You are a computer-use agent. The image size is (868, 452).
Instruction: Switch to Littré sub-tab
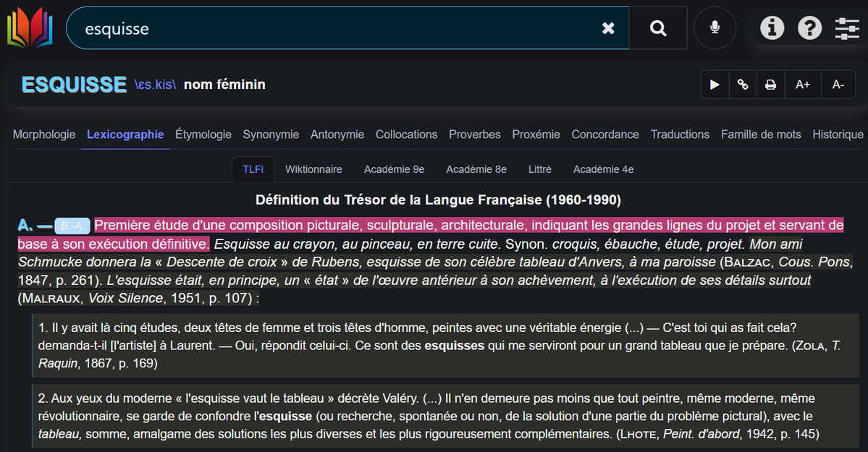pyautogui.click(x=540, y=169)
